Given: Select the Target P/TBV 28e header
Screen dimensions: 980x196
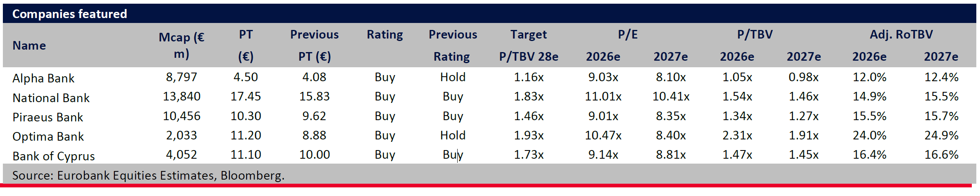Looking at the screenshot, I should (529, 45).
